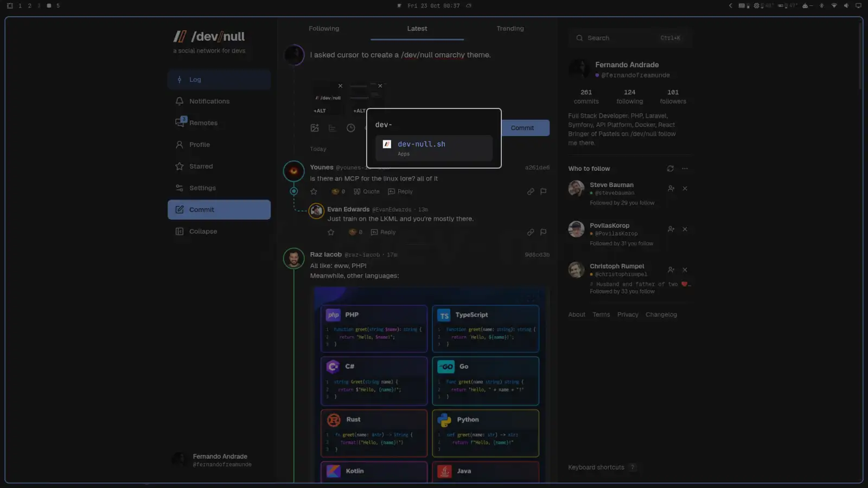Remove the first /dev/null attachment thumbnail
The height and width of the screenshot is (488, 868).
pyautogui.click(x=340, y=86)
